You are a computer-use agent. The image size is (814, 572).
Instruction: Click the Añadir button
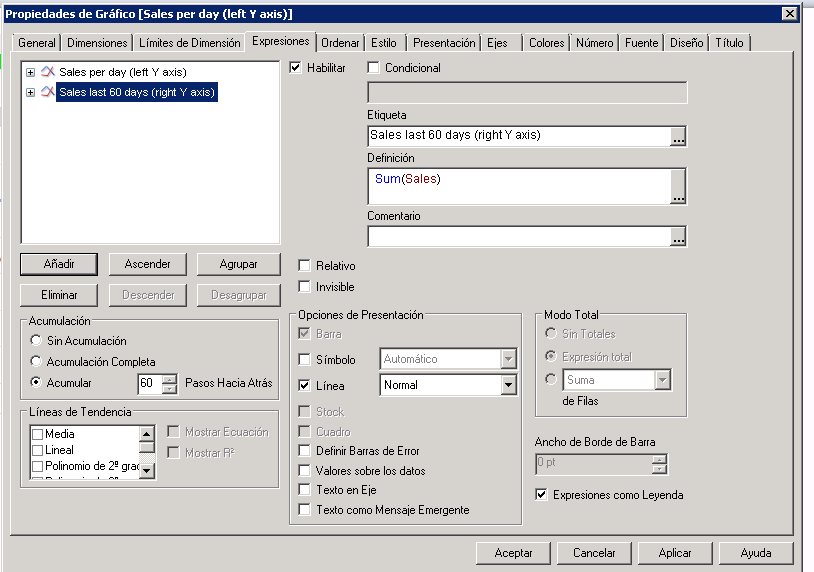[x=58, y=264]
